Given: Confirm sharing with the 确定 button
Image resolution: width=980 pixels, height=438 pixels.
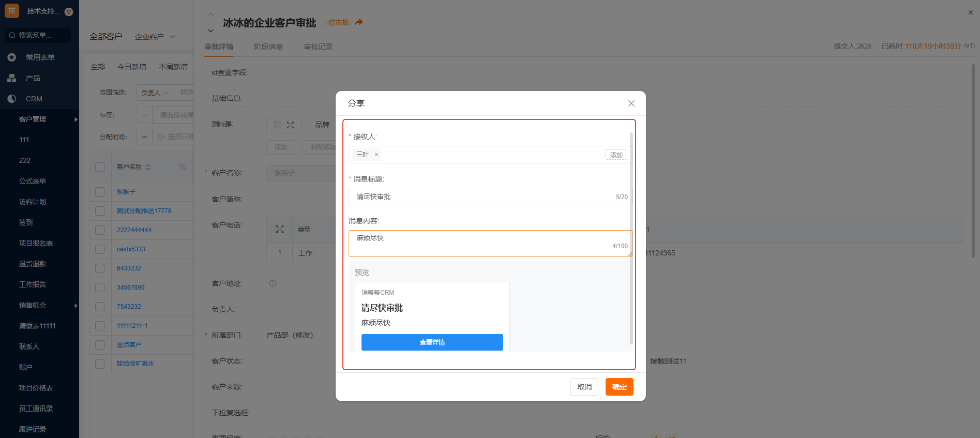Looking at the screenshot, I should tap(619, 387).
